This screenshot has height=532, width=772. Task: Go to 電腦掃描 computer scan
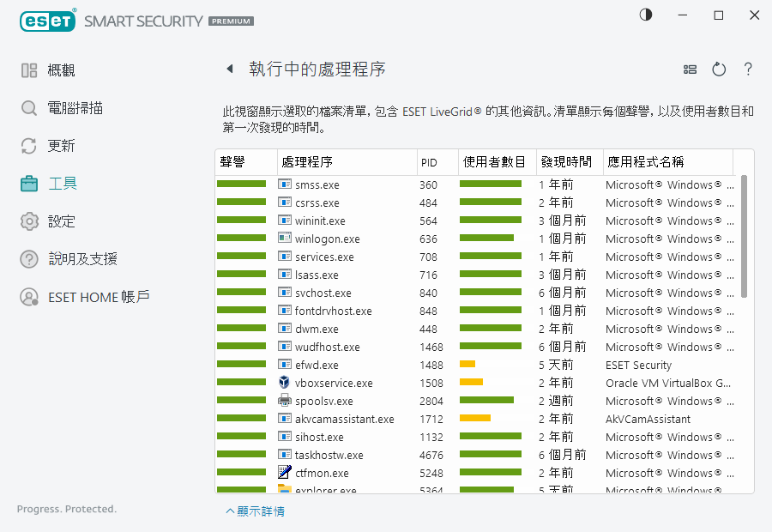(x=75, y=108)
